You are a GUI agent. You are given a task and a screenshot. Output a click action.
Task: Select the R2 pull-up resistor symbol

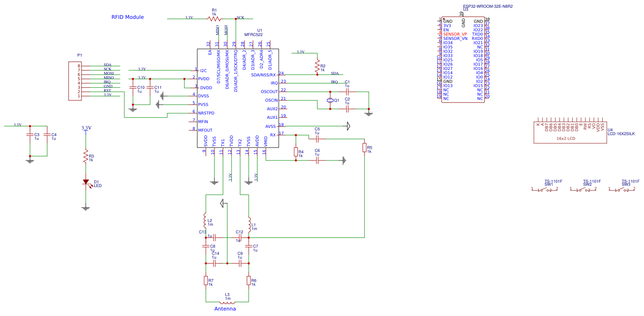click(x=317, y=67)
